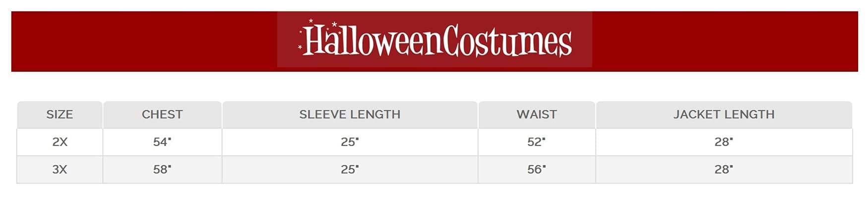Image resolution: width=868 pixels, height=200 pixels.
Task: Click the 3X row sleeve length value
Action: pos(350,169)
